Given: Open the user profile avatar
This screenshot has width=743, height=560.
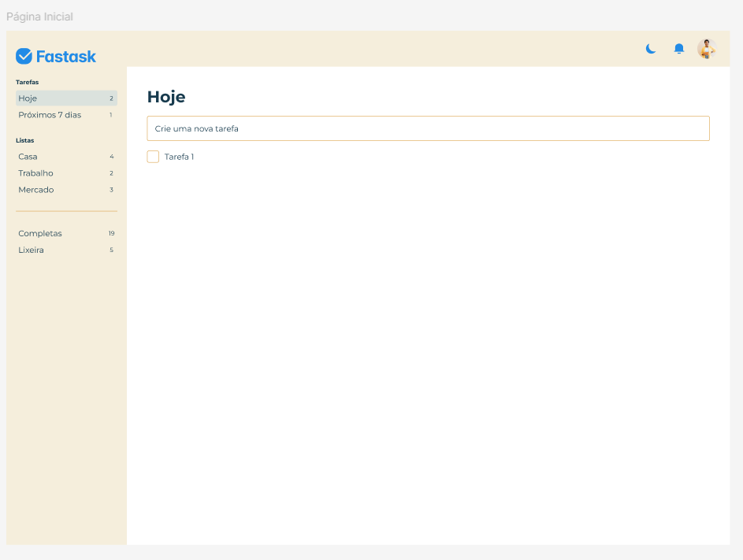Looking at the screenshot, I should [x=707, y=49].
